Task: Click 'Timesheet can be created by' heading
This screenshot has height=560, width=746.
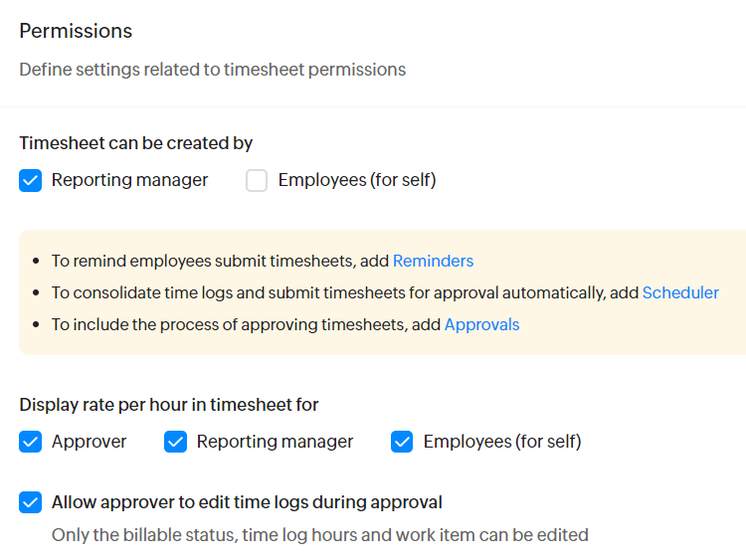Action: (136, 143)
